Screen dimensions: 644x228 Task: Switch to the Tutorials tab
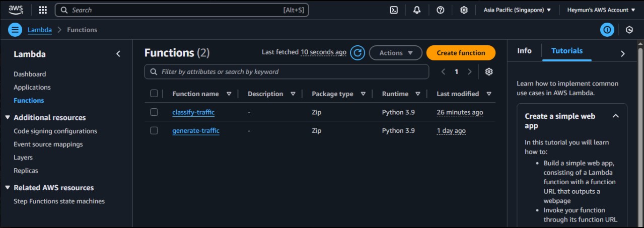click(x=567, y=51)
